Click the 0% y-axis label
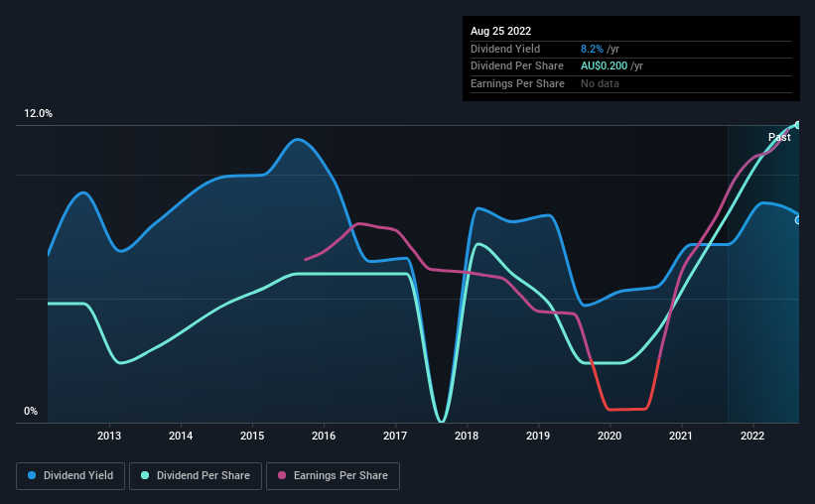The height and width of the screenshot is (504, 815). (31, 411)
